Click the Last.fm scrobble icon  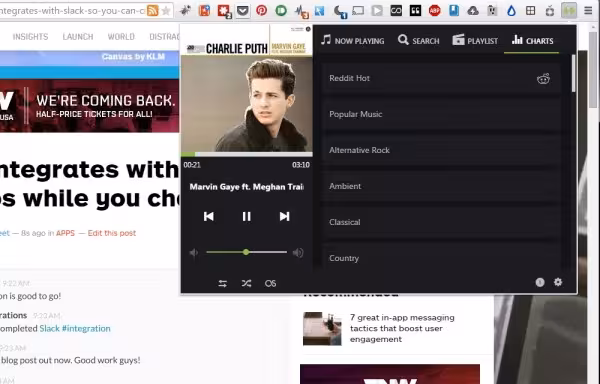[x=270, y=283]
